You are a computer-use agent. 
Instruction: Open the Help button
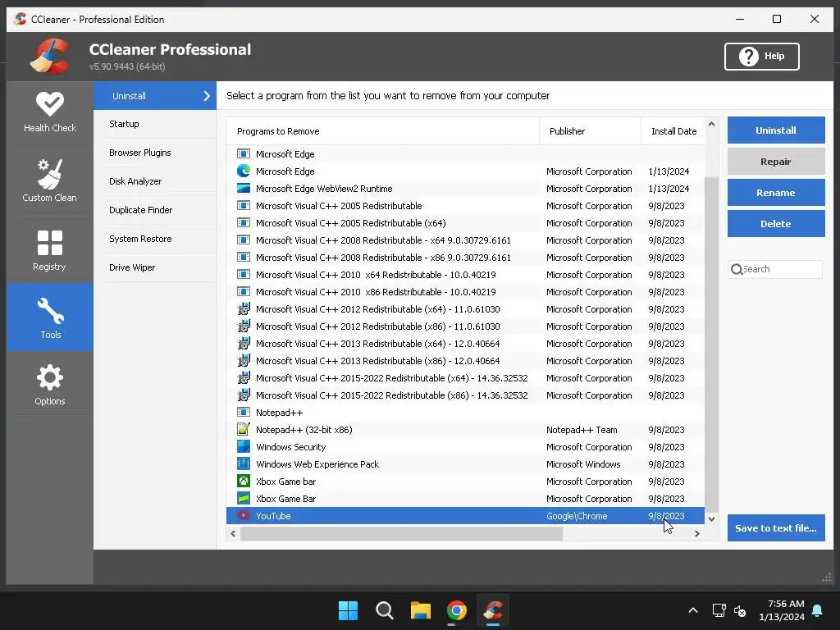click(762, 57)
